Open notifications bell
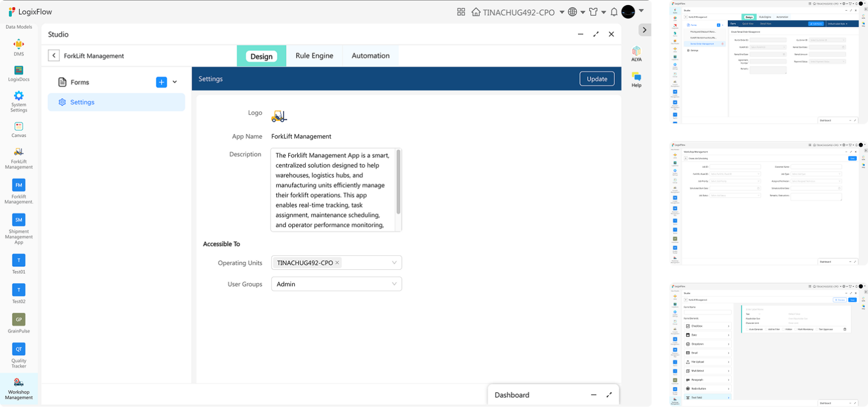This screenshot has width=868, height=407. [614, 12]
